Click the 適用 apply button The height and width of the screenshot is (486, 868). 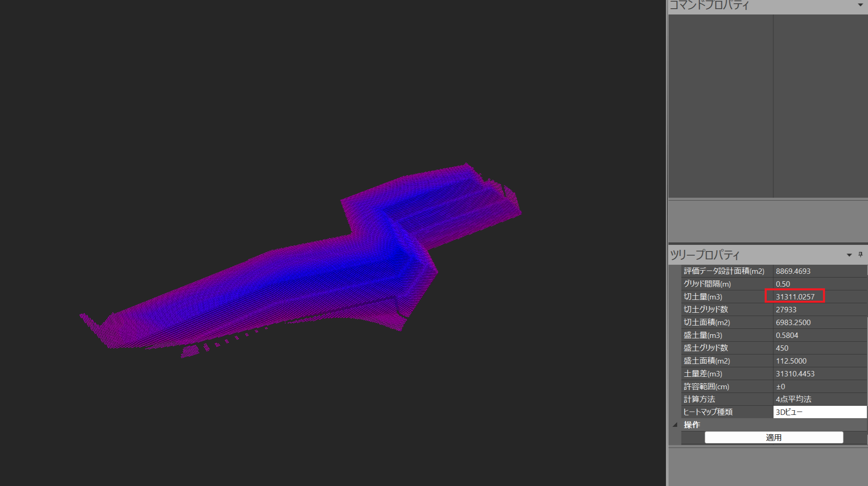(773, 437)
